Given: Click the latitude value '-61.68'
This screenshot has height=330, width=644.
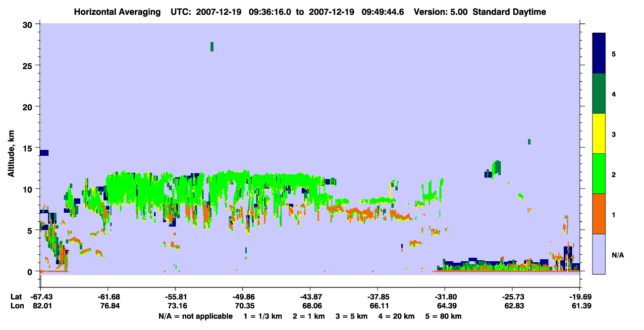Looking at the screenshot, I should click(108, 297).
